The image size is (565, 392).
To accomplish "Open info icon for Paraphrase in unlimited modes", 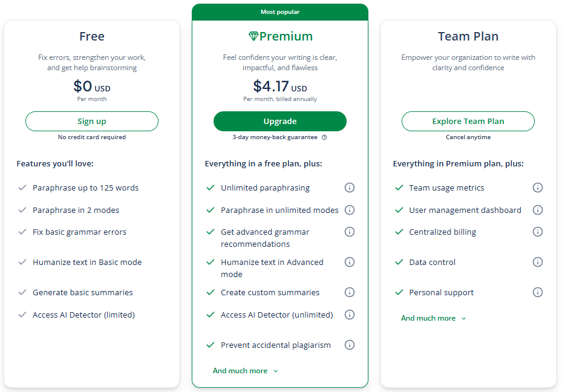I will [350, 210].
